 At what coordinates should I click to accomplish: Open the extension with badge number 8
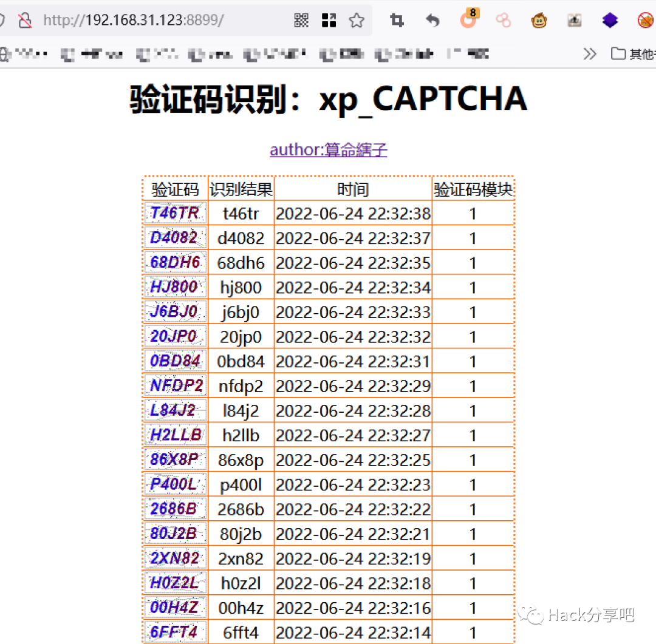pos(468,19)
